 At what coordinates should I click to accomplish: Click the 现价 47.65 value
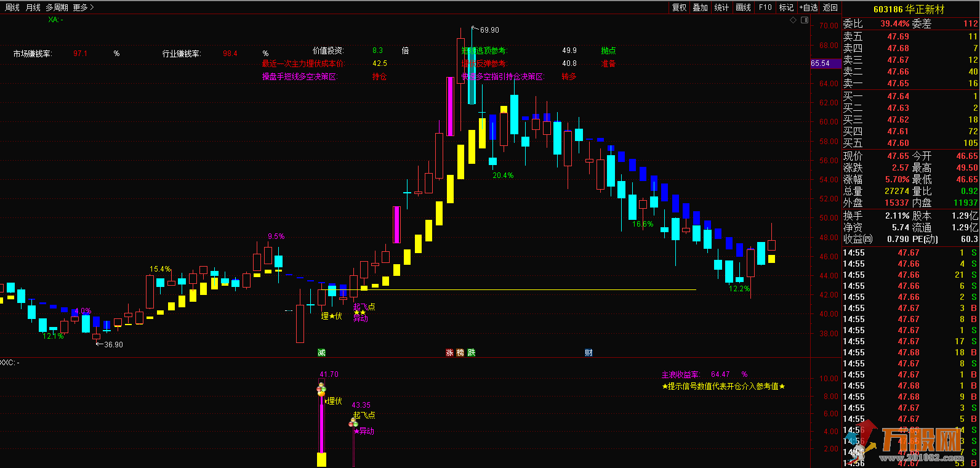tap(898, 156)
